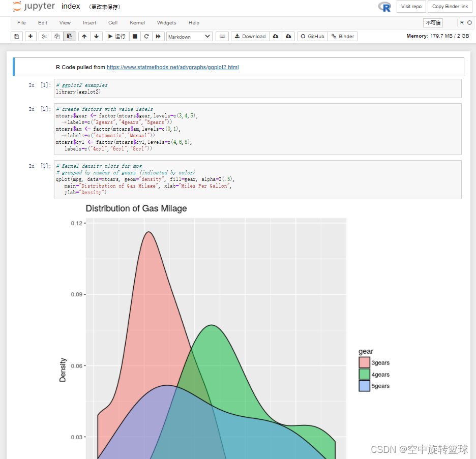Click the 更改未保存 unsaved changes status

[x=105, y=7]
